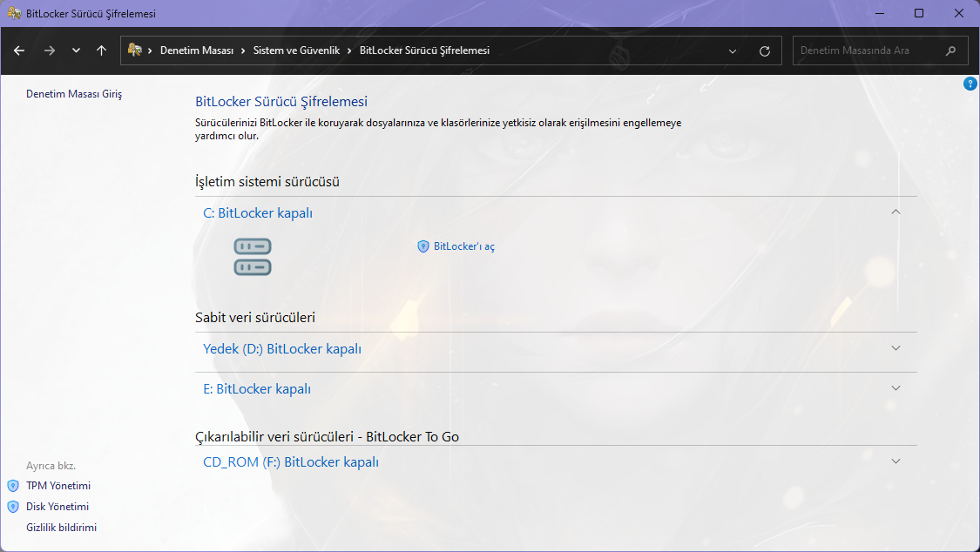
Task: Maximize the BitLocker window
Action: click(x=919, y=13)
